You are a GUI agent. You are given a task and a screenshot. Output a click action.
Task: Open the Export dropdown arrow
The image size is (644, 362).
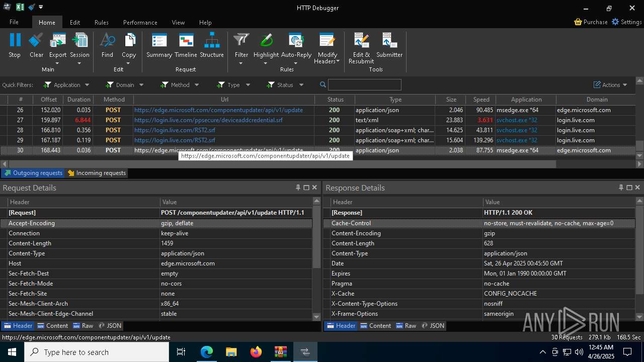[x=57, y=63]
